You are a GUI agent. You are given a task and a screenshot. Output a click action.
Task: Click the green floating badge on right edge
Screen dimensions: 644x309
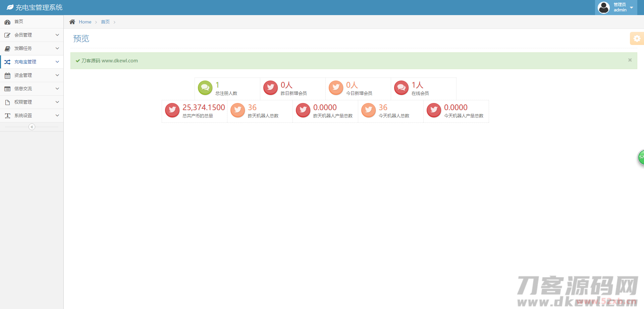[x=641, y=157]
